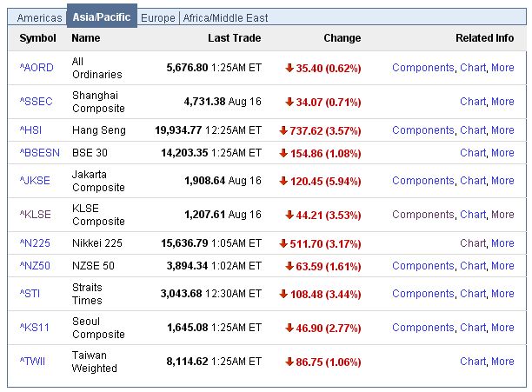Click the ^KLSE symbol link
Viewport: 532px width, 392px height.
35,215
